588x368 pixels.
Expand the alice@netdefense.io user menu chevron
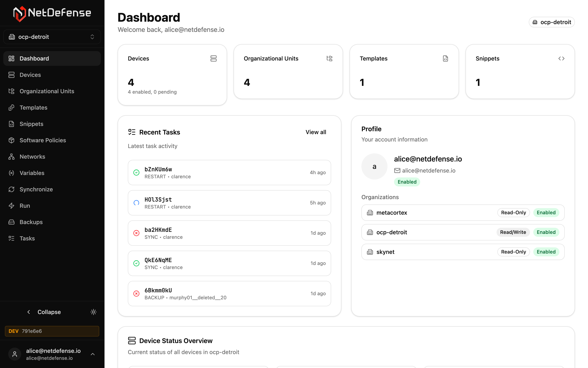click(x=92, y=354)
